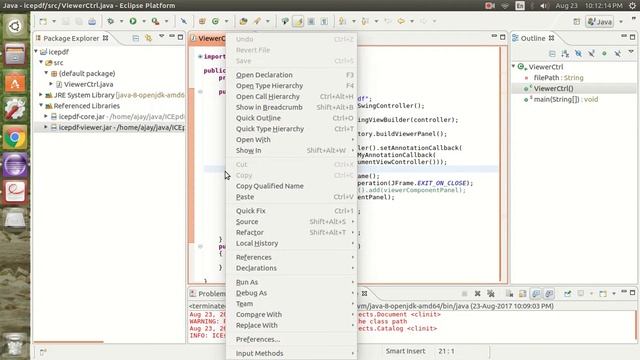Toggle Hide Fields in Outline view

[x=578, y=53]
